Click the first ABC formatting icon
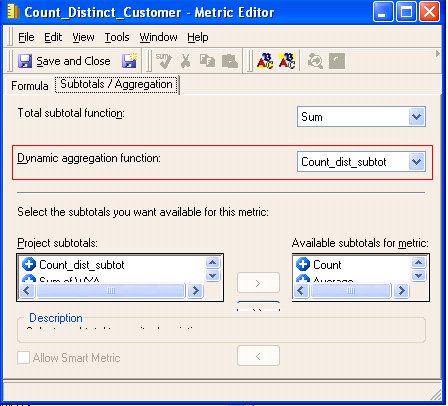Screen dimensions: 448x406 pos(265,61)
